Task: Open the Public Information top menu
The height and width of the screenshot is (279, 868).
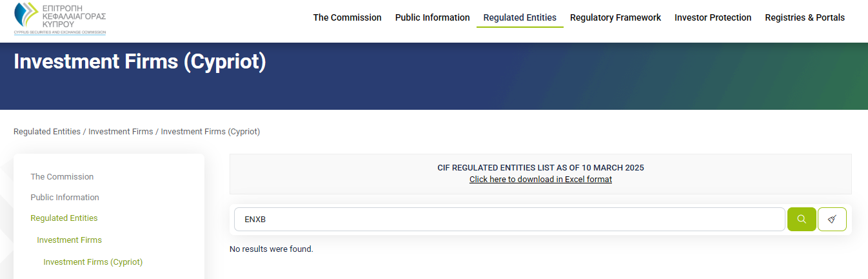Action: pyautogui.click(x=432, y=17)
